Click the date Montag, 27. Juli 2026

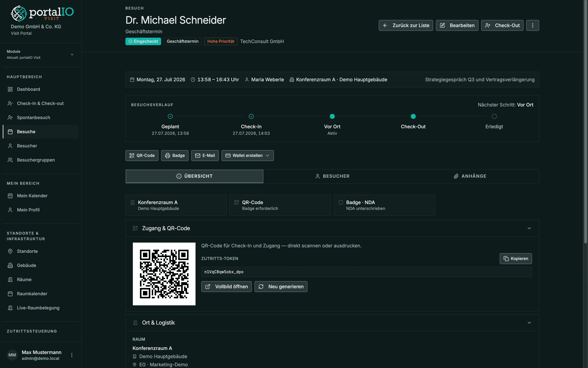[x=161, y=80]
